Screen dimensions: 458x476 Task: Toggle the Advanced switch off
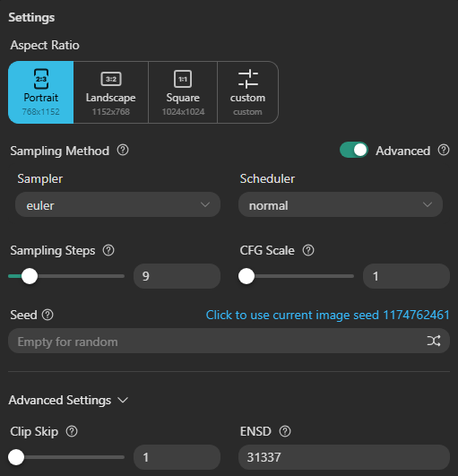pyautogui.click(x=354, y=150)
